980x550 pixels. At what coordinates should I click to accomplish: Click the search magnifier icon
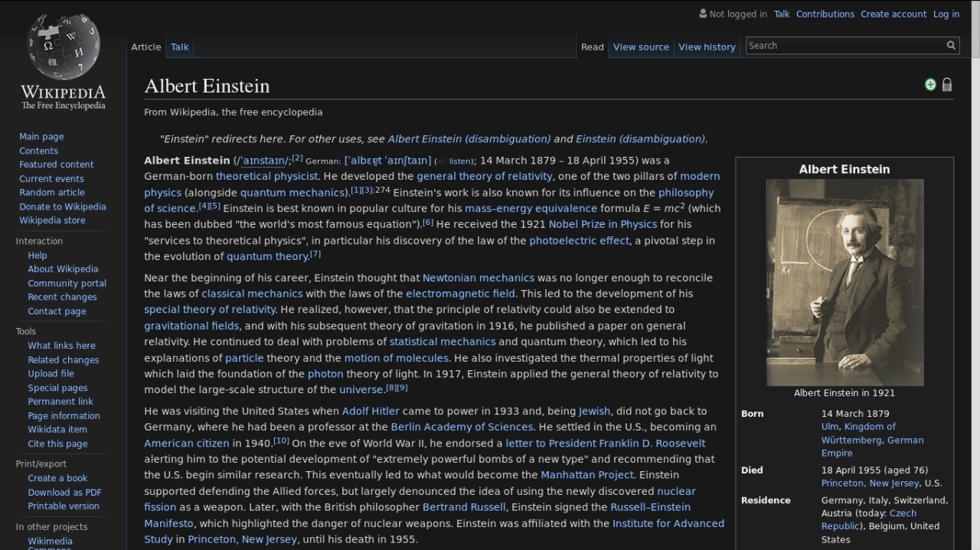[x=950, y=45]
